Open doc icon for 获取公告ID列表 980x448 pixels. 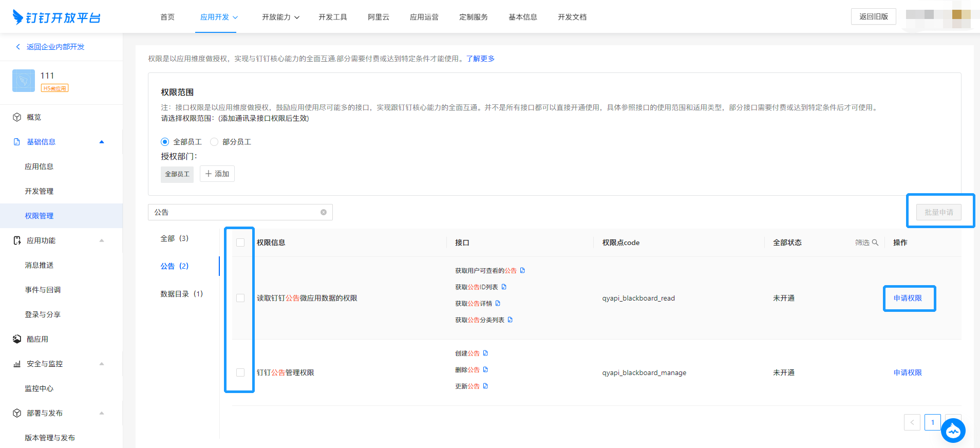(x=504, y=287)
